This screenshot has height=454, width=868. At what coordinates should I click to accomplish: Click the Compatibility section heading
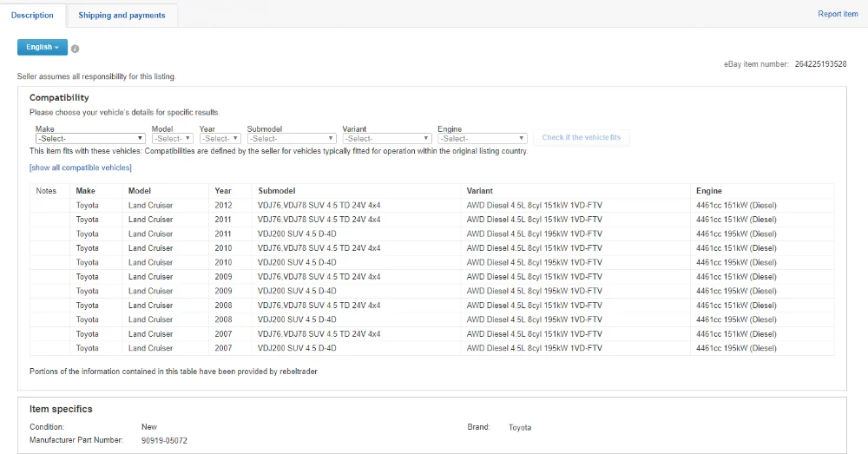[59, 97]
